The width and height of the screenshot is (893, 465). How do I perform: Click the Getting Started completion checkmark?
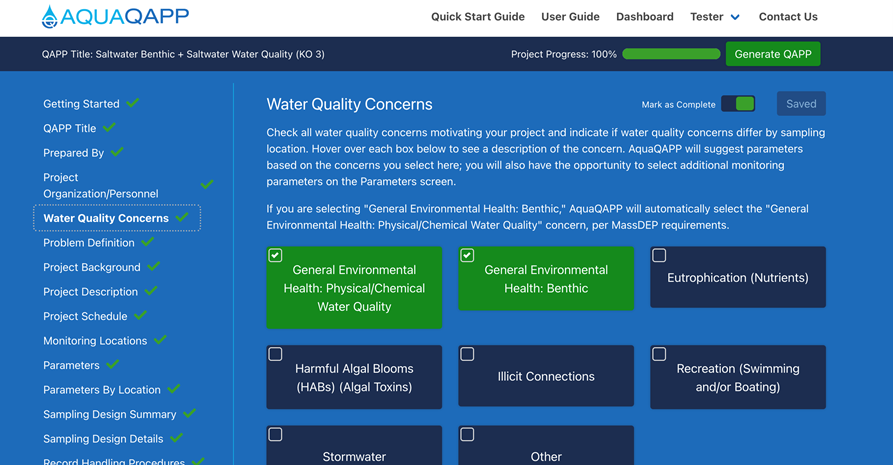(133, 103)
